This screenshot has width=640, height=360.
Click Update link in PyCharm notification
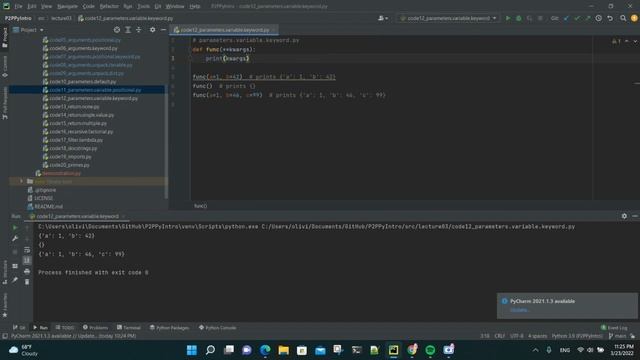(519, 310)
